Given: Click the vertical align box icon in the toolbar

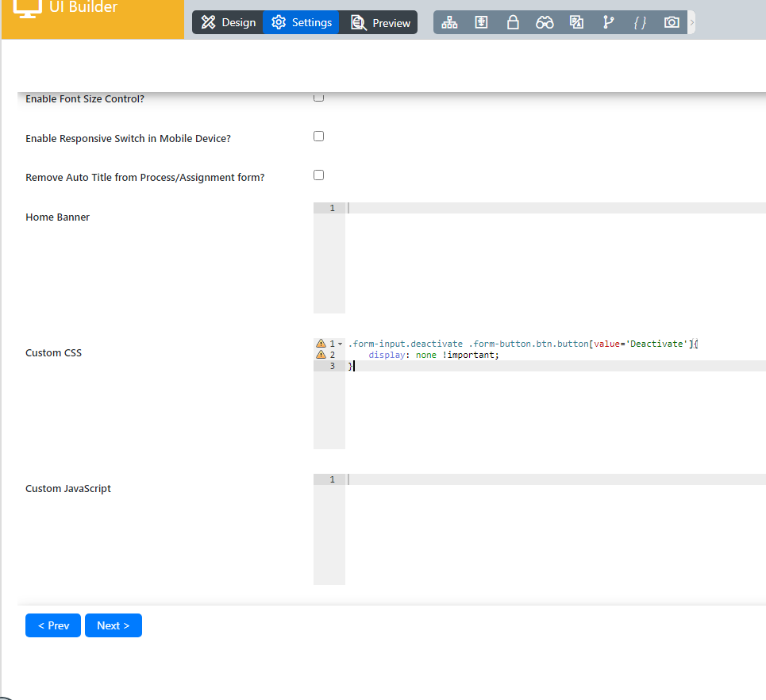Looking at the screenshot, I should (481, 22).
